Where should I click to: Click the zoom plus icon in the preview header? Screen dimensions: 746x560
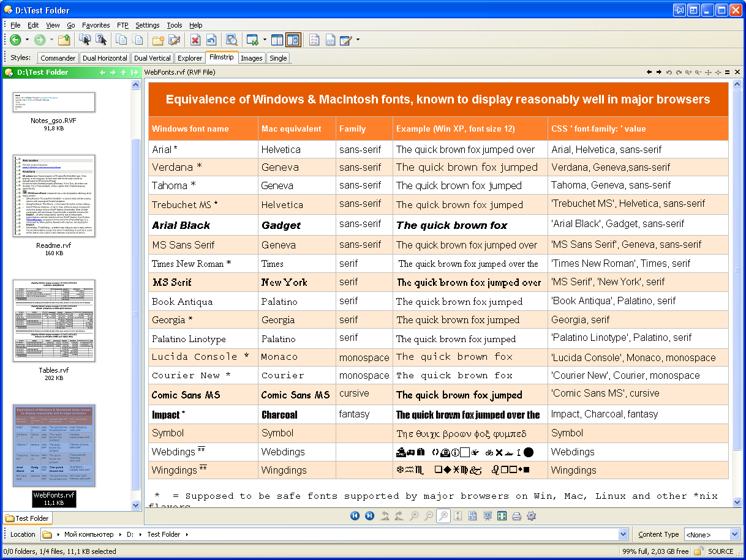click(x=688, y=72)
